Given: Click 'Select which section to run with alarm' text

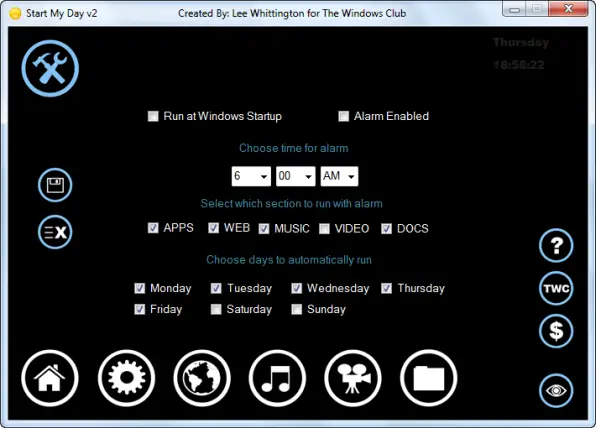Looking at the screenshot, I should pos(292,204).
